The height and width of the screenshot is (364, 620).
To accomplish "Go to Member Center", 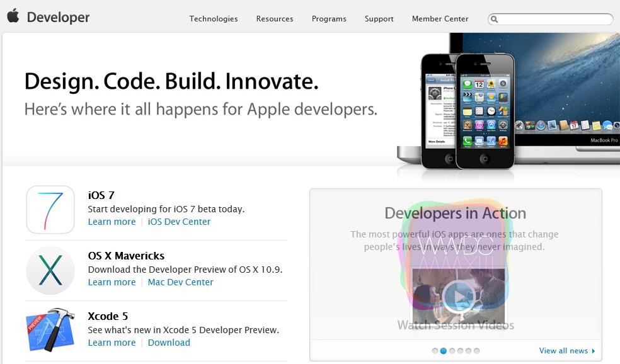I will tap(440, 19).
